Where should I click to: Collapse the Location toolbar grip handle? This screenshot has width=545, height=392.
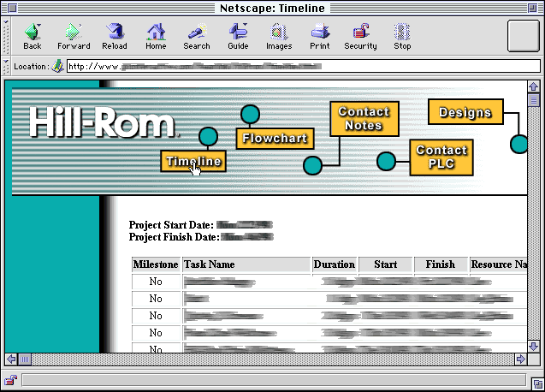tap(5, 66)
